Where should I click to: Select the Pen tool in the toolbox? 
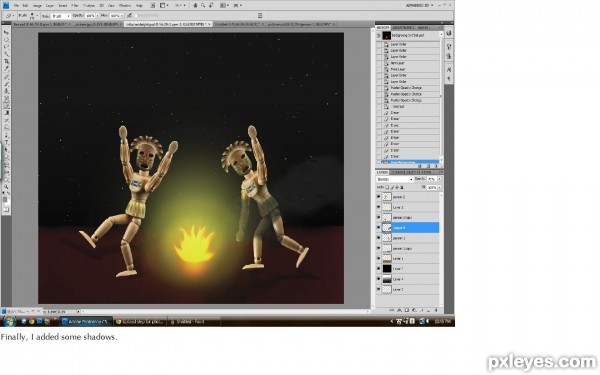[x=6, y=135]
